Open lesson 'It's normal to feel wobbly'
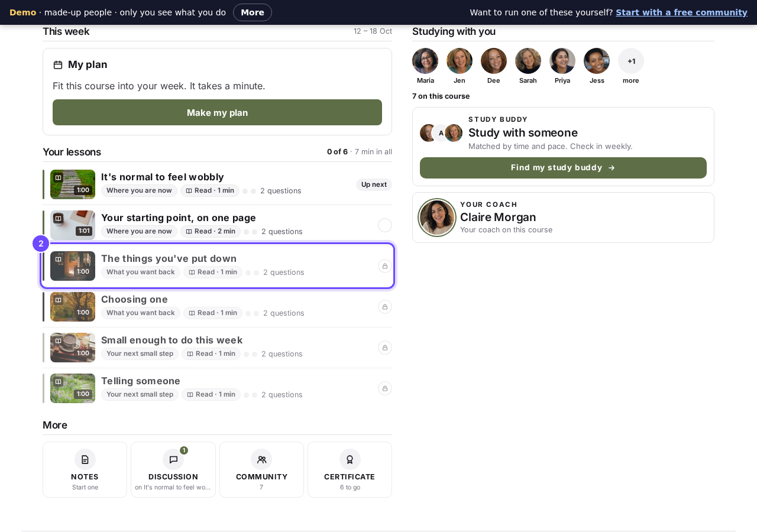 click(x=217, y=184)
